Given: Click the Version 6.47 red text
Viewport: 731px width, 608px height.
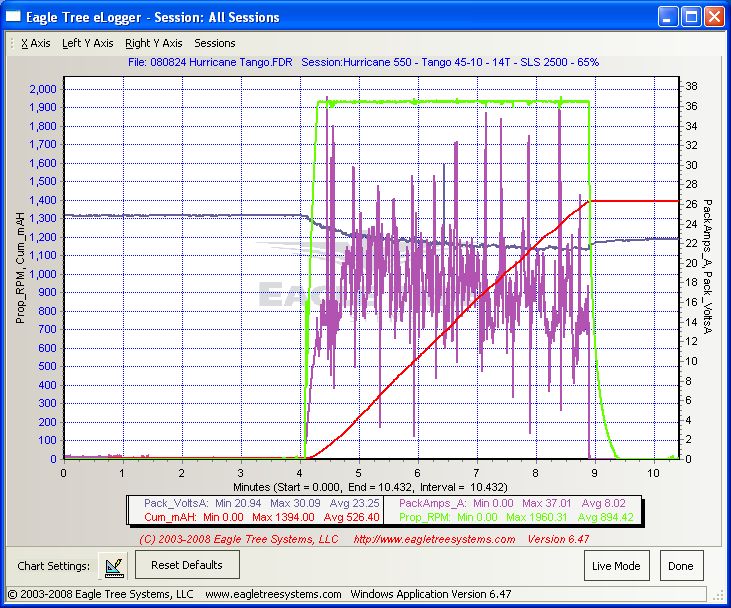Looking at the screenshot, I should [559, 539].
